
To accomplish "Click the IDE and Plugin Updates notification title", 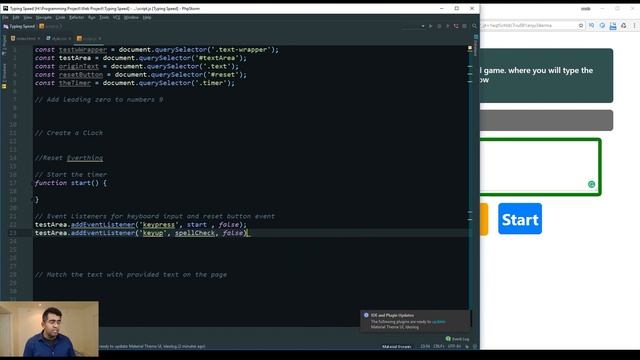I will tap(392, 315).
